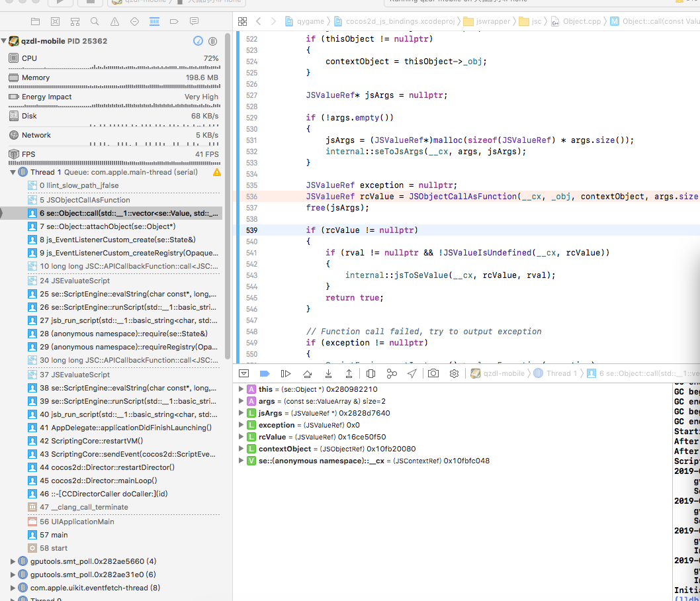Click the navigator vertical scrollbar
This screenshot has width=700, height=601.
click(228, 197)
